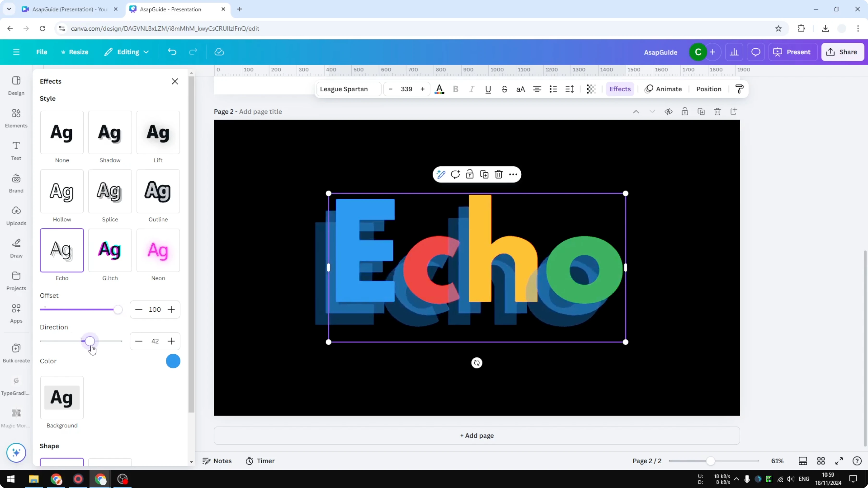This screenshot has height=488, width=868.
Task: Open the League Spartan font selector
Action: tap(348, 89)
